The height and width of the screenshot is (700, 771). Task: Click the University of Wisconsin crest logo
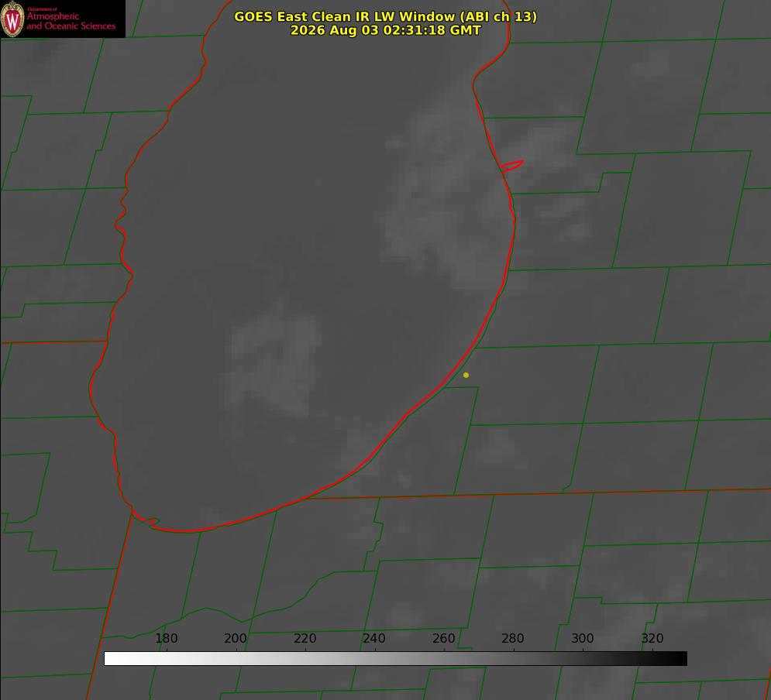point(12,19)
